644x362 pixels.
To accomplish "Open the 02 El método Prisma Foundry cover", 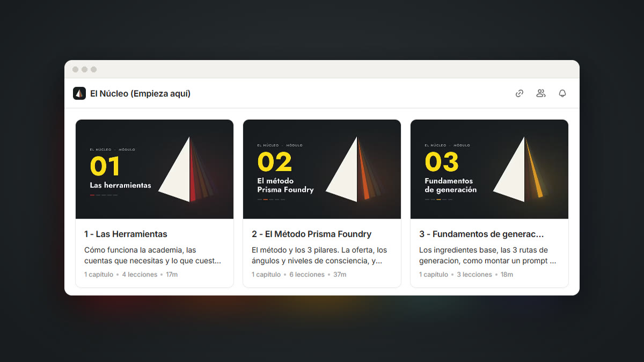I will click(322, 169).
